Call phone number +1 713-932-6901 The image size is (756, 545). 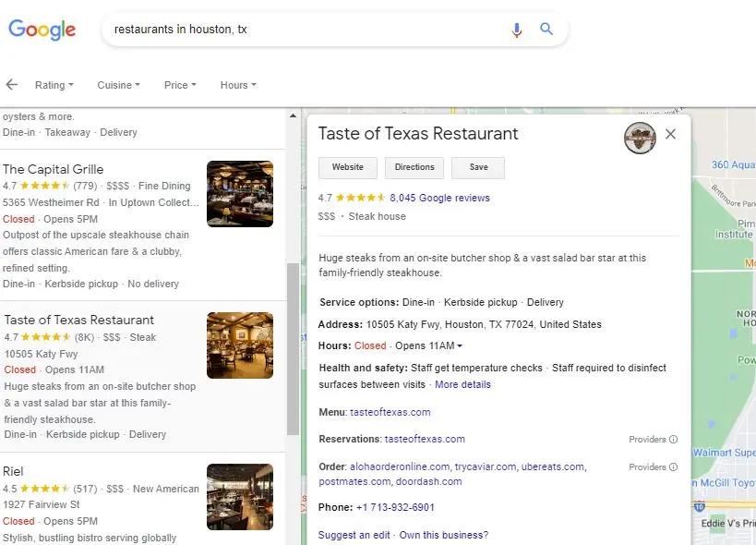[x=395, y=507]
